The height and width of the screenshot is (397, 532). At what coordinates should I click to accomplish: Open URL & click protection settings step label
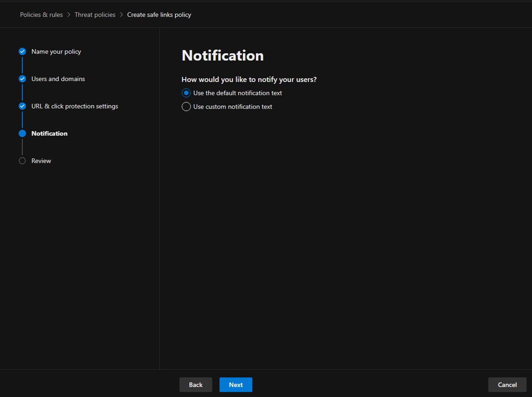(75, 106)
